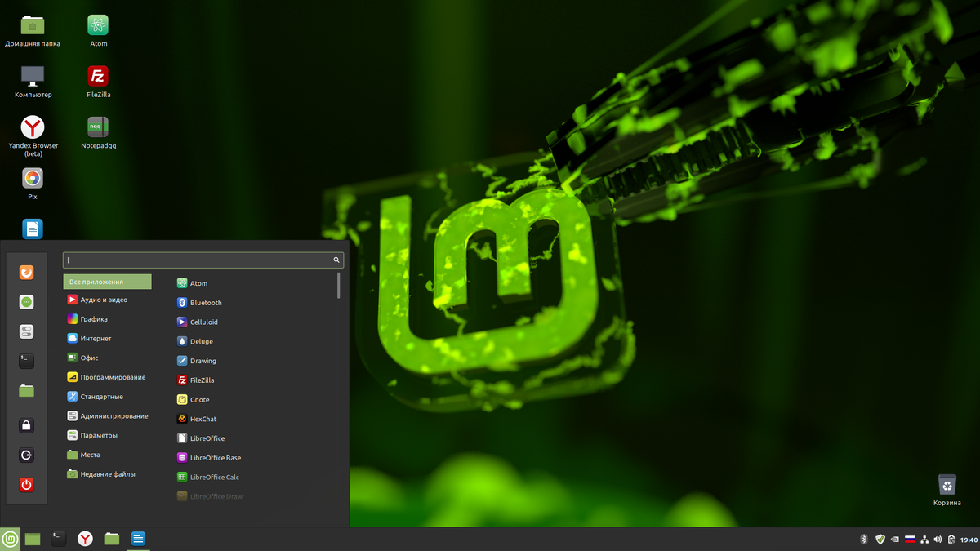
Task: Click the panel folder icon right of Yandex launcher
Action: point(112,539)
